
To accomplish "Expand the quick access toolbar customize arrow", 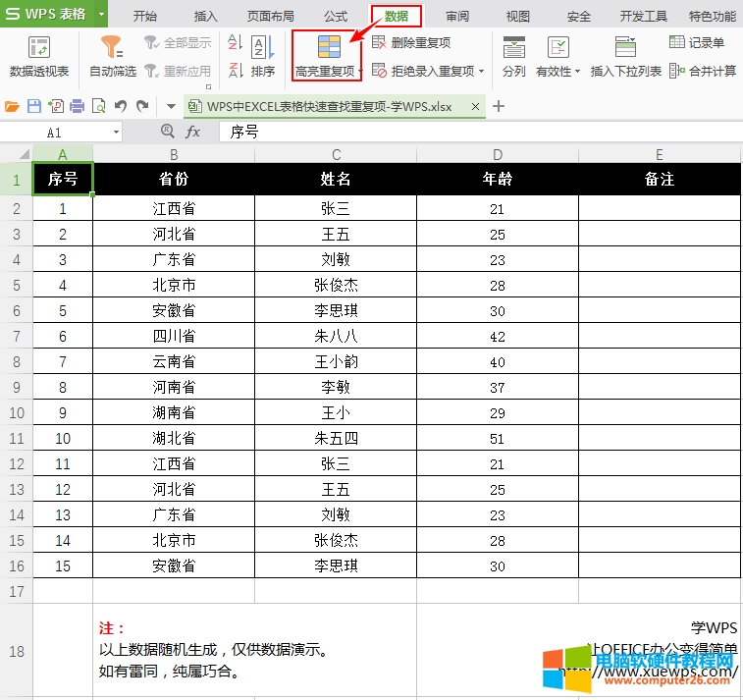I will (171, 106).
